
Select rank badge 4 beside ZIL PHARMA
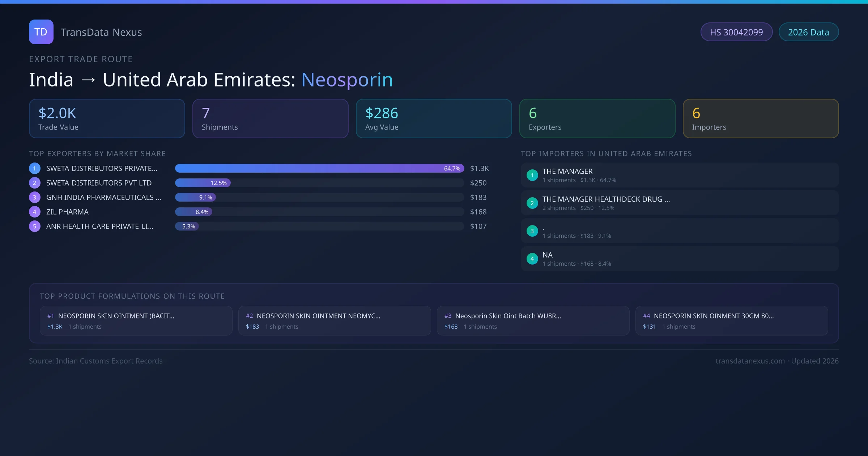(x=34, y=212)
